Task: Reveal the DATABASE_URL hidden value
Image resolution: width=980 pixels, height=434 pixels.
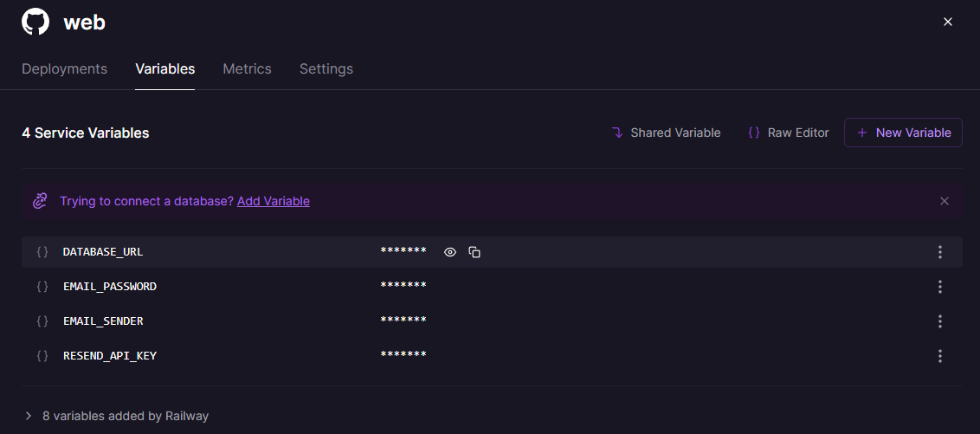Action: pos(450,252)
